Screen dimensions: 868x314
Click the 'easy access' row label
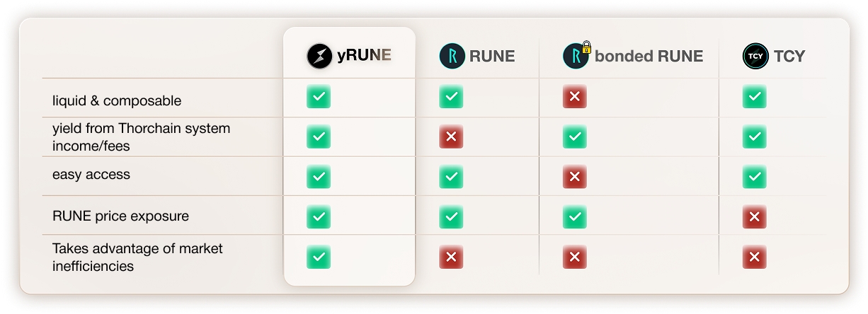(x=91, y=175)
